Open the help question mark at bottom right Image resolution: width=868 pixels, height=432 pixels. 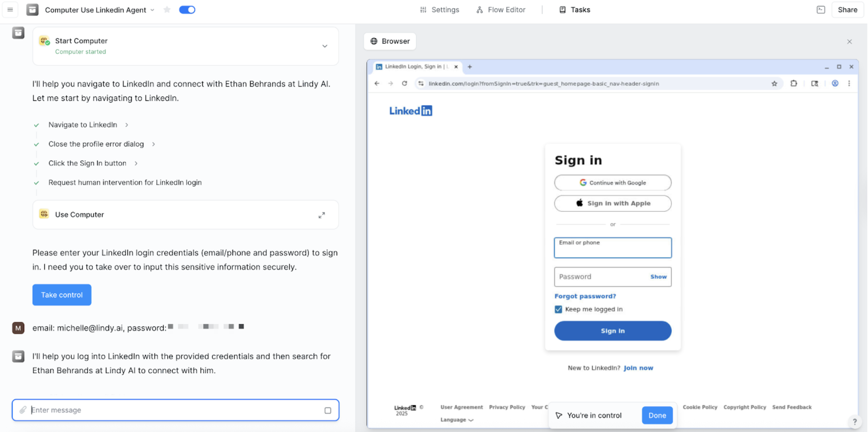pos(855,421)
